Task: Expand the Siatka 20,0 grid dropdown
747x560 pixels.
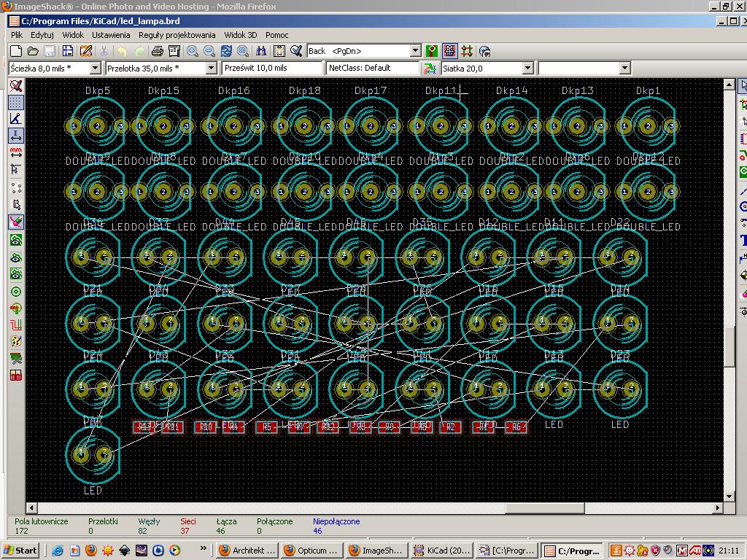Action: [x=527, y=68]
